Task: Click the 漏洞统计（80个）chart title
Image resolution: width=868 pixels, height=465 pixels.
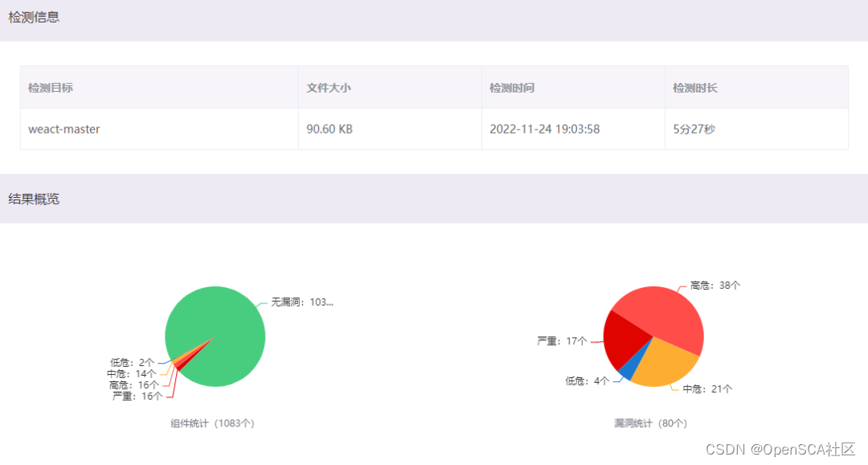Action: [x=650, y=423]
